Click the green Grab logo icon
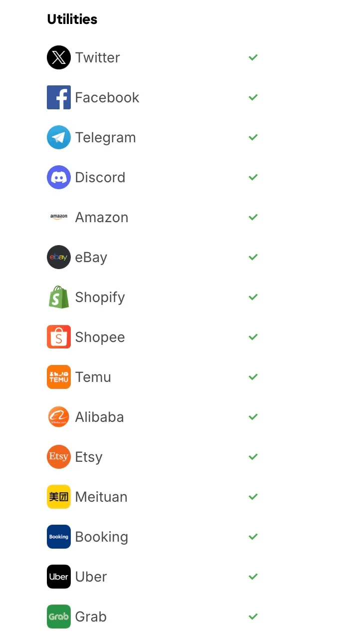343x644 pixels. point(59,617)
